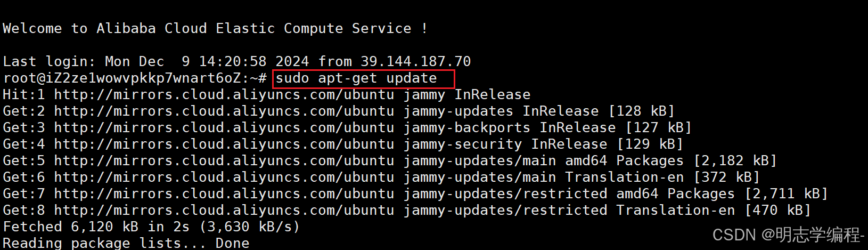
Task: Click the CSDN @明志学编程 watermark
Action: [789, 235]
